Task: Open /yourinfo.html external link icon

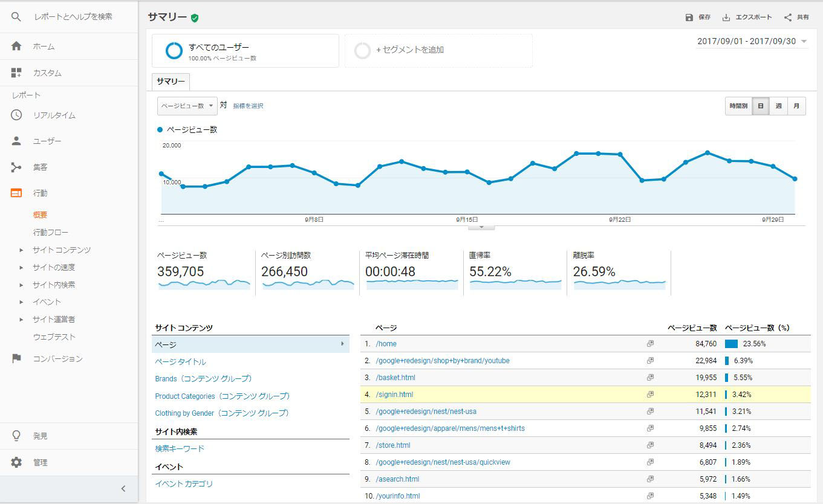Action: pos(650,496)
